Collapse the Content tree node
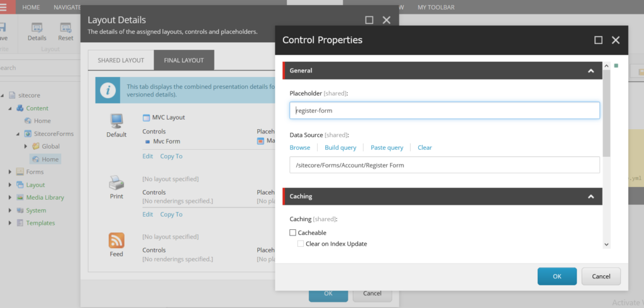The height and width of the screenshot is (308, 644). (10, 108)
